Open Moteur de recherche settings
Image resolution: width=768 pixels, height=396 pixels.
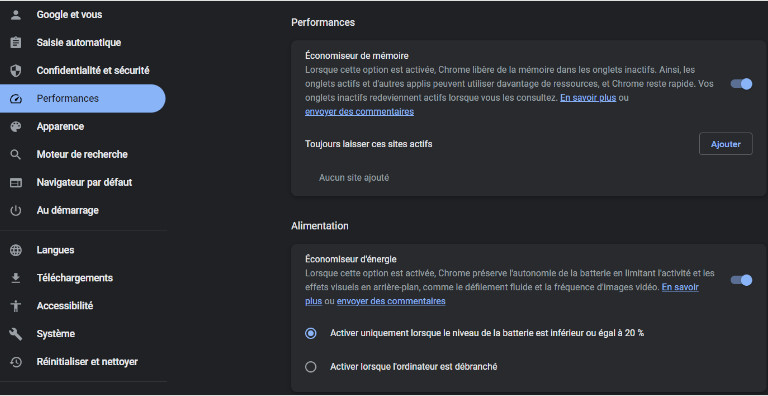(x=83, y=154)
